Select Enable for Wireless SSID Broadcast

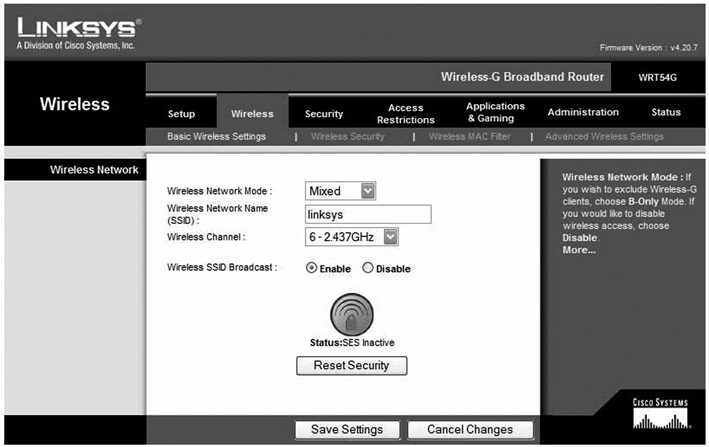pyautogui.click(x=312, y=268)
